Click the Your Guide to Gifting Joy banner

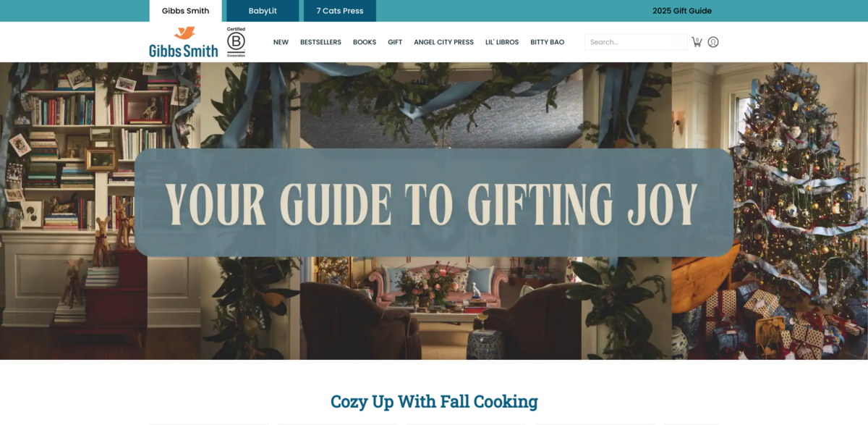point(434,203)
